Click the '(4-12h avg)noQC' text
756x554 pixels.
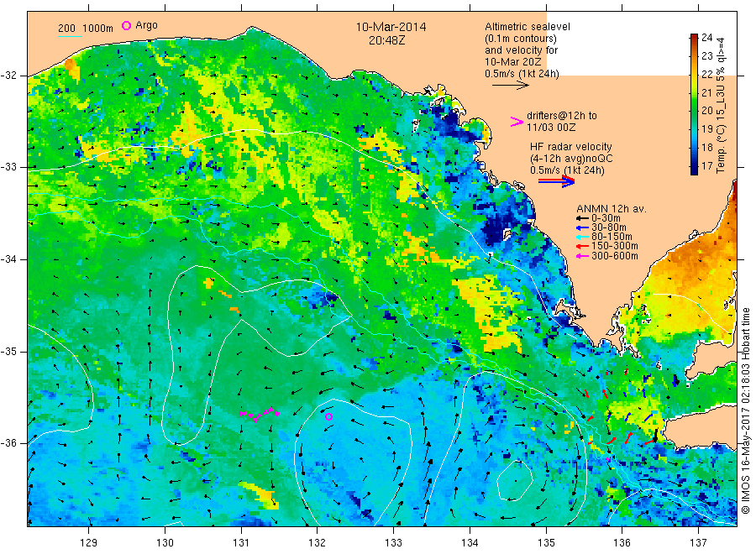[571, 159]
